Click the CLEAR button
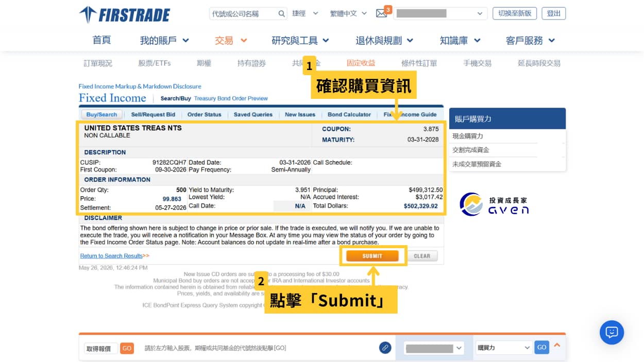 point(422,256)
